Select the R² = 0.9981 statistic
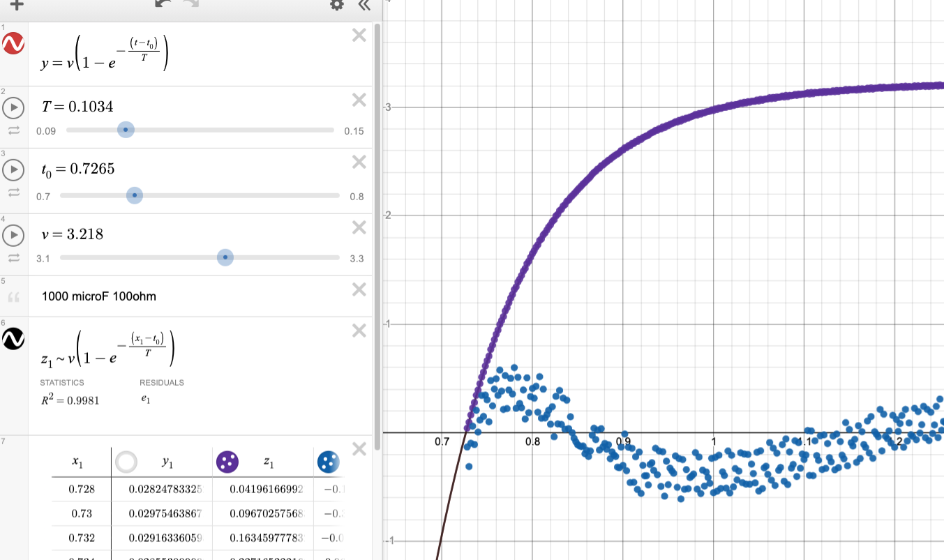944x560 pixels. pyautogui.click(x=70, y=400)
